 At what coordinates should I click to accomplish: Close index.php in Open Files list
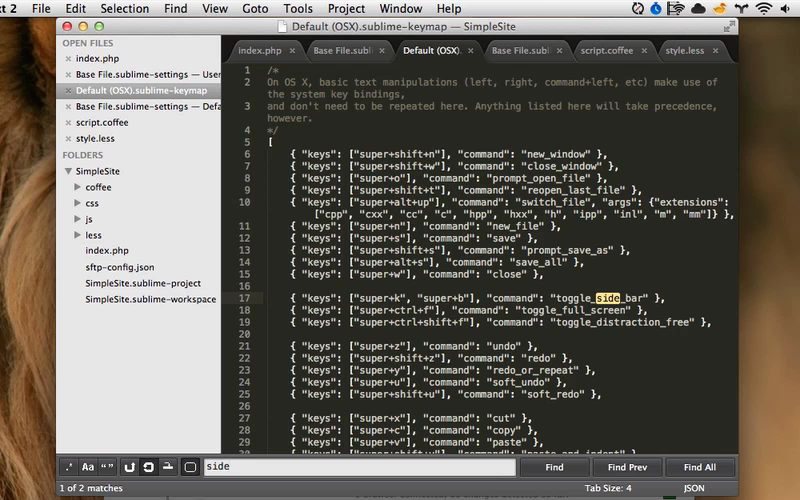pyautogui.click(x=68, y=59)
